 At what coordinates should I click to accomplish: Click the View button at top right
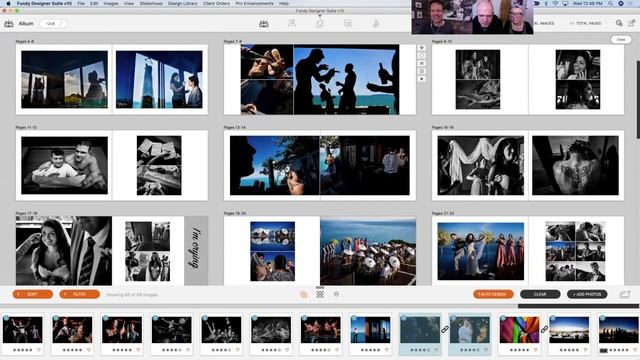pos(621,40)
